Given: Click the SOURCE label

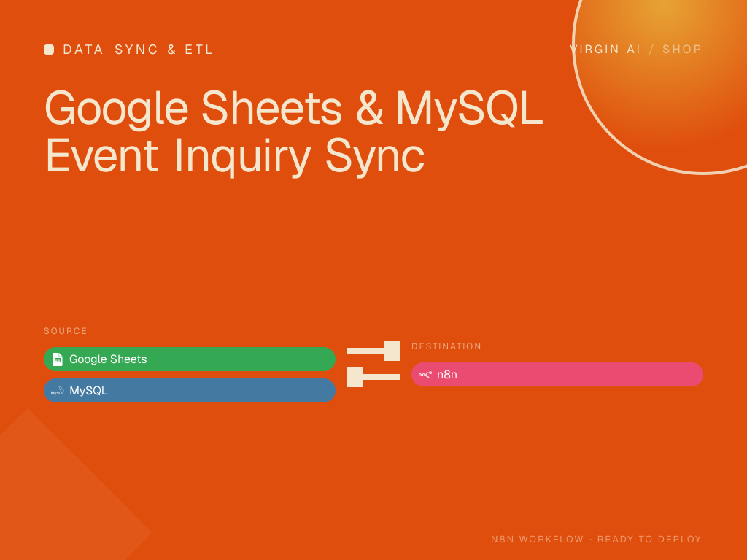Looking at the screenshot, I should pyautogui.click(x=66, y=331).
